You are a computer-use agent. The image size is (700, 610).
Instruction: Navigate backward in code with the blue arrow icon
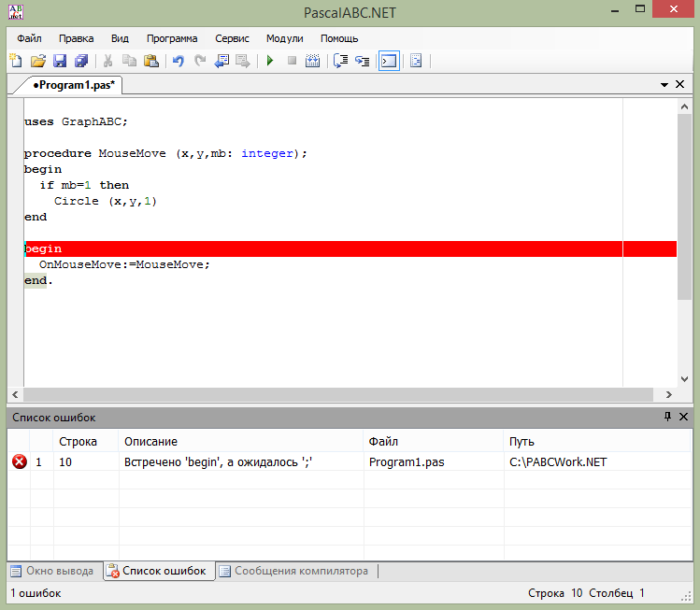(221, 61)
